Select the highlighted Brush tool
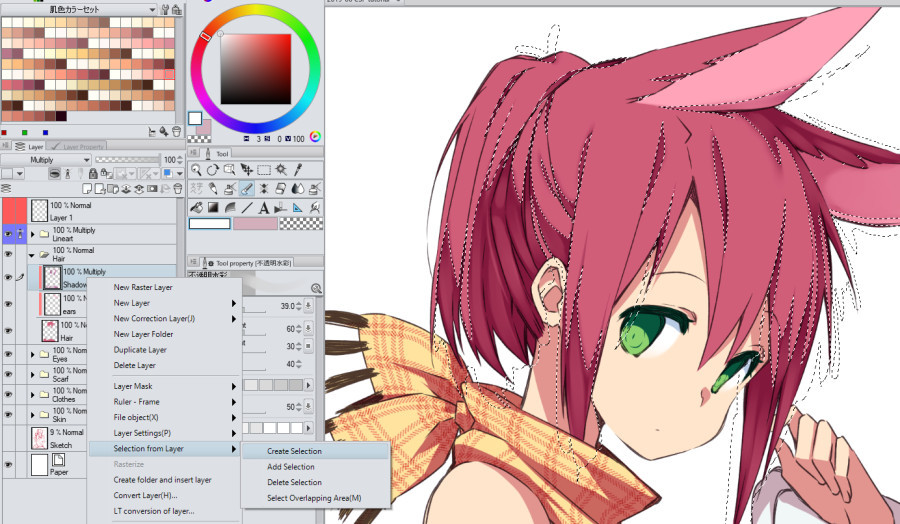 click(x=247, y=188)
